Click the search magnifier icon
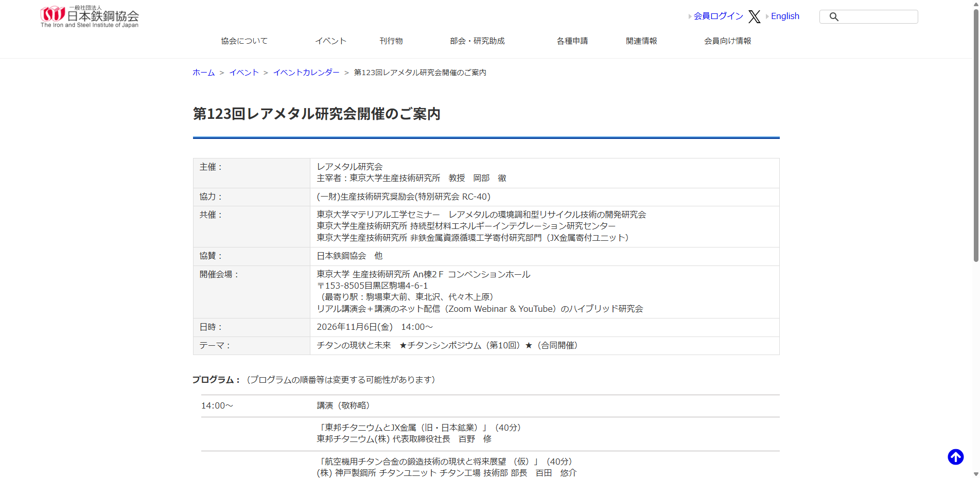Viewport: 980px width, 478px height. click(834, 17)
